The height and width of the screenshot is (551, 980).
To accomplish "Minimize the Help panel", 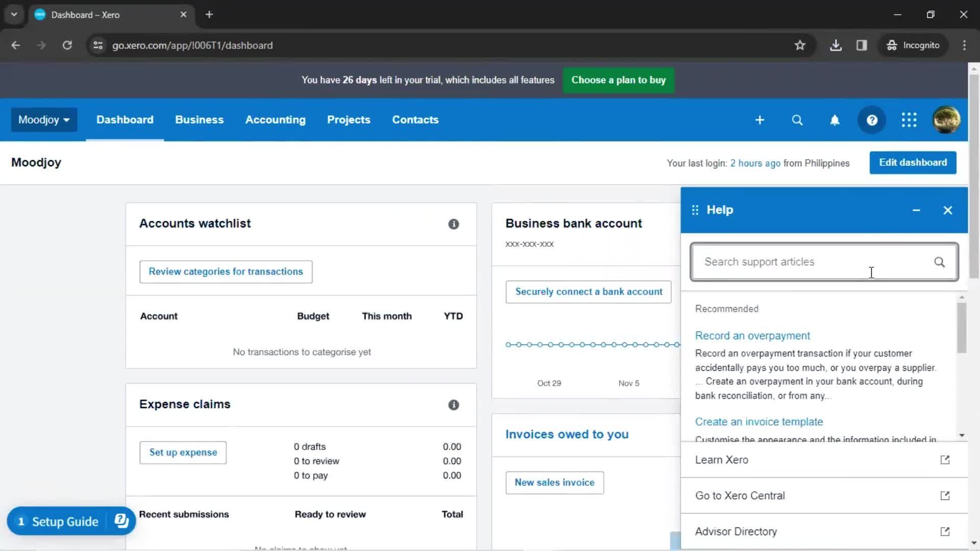I will tap(916, 210).
